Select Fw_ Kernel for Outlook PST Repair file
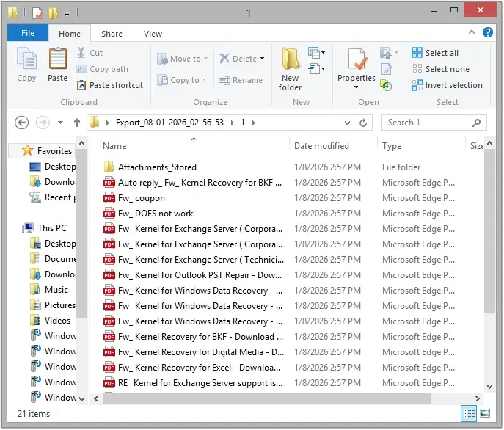The width and height of the screenshot is (504, 430). pyautogui.click(x=192, y=275)
